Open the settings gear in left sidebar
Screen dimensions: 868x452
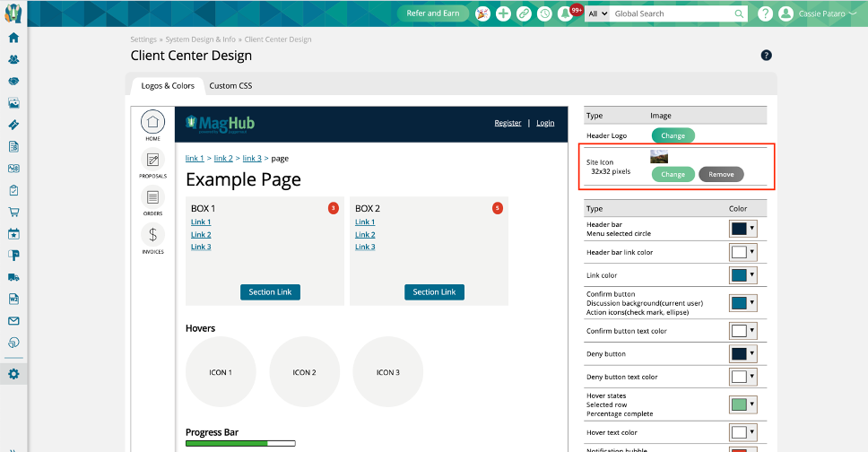pos(13,374)
